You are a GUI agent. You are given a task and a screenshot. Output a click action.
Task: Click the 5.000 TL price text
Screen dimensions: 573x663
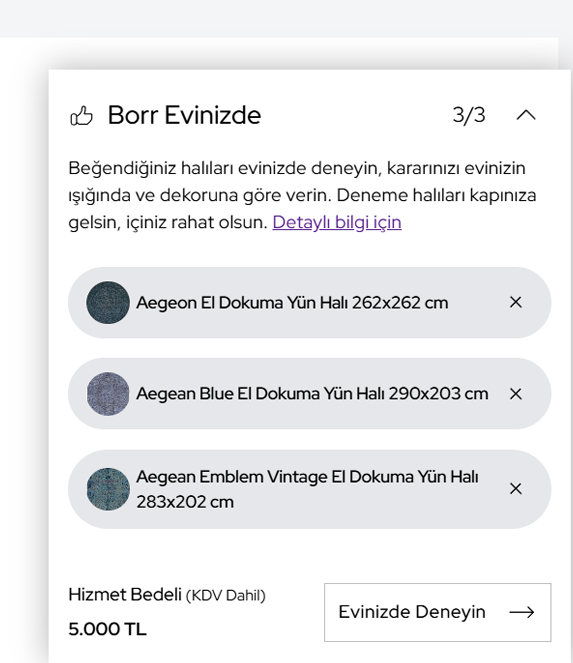click(x=107, y=629)
